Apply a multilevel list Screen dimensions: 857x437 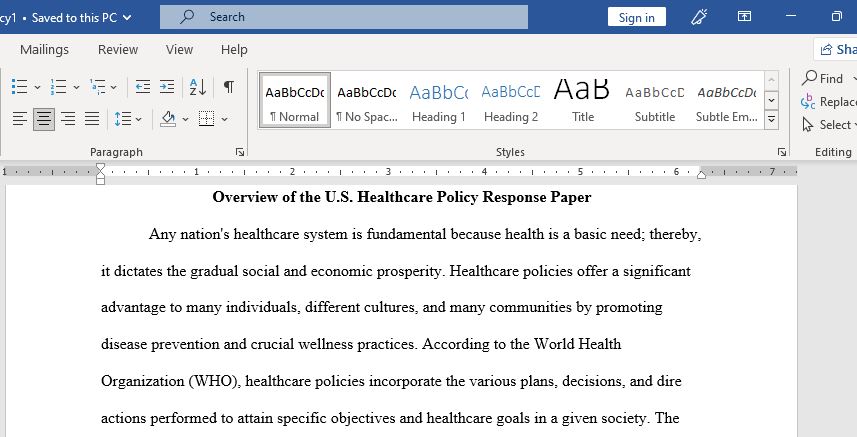coord(98,86)
